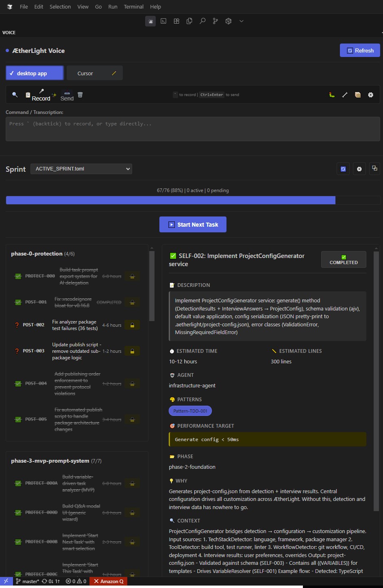Viewport: 383px width, 588px height.
Task: Open the magnifier search icon in voice toolbar
Action: point(15,94)
